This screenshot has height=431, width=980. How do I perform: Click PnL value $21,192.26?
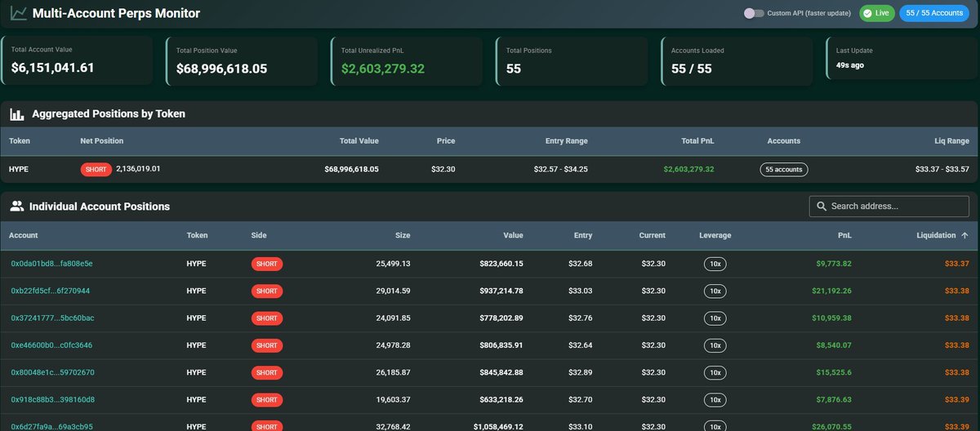coord(831,291)
